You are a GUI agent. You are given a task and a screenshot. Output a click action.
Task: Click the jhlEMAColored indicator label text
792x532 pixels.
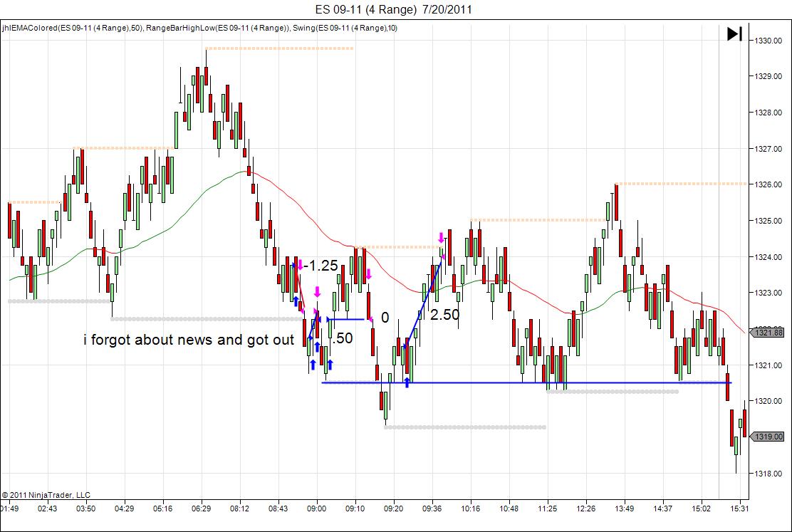pyautogui.click(x=73, y=28)
